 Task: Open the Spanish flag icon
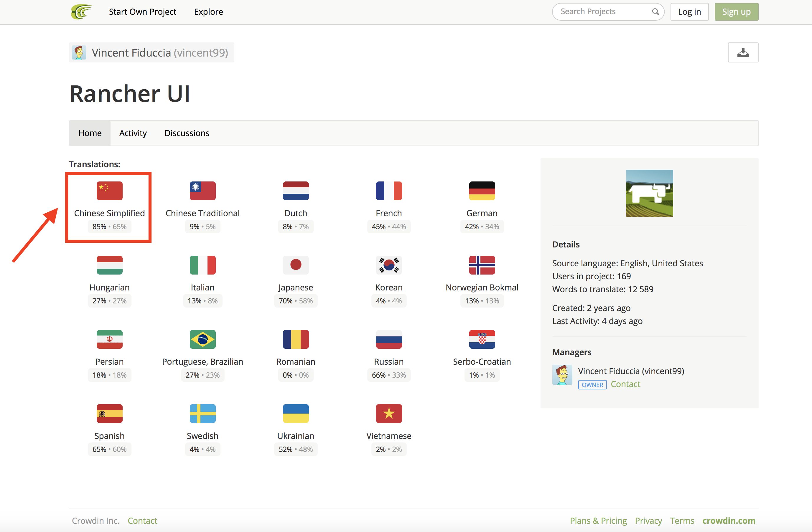point(110,413)
